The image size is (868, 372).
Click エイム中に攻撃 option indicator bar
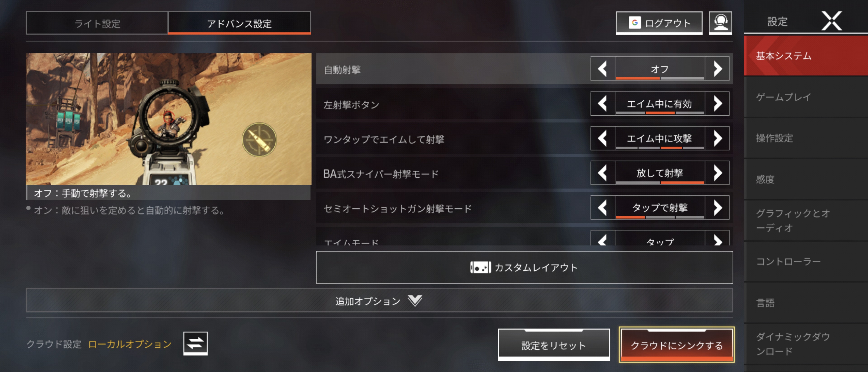[660, 148]
